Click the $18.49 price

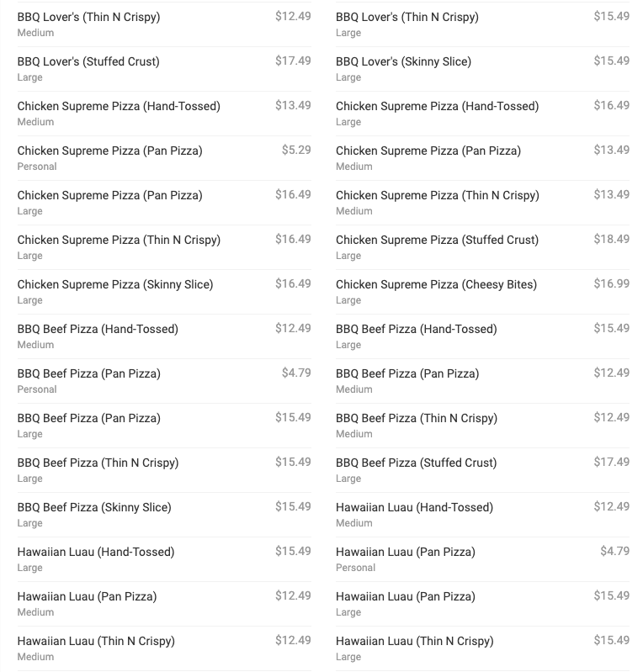pyautogui.click(x=611, y=240)
